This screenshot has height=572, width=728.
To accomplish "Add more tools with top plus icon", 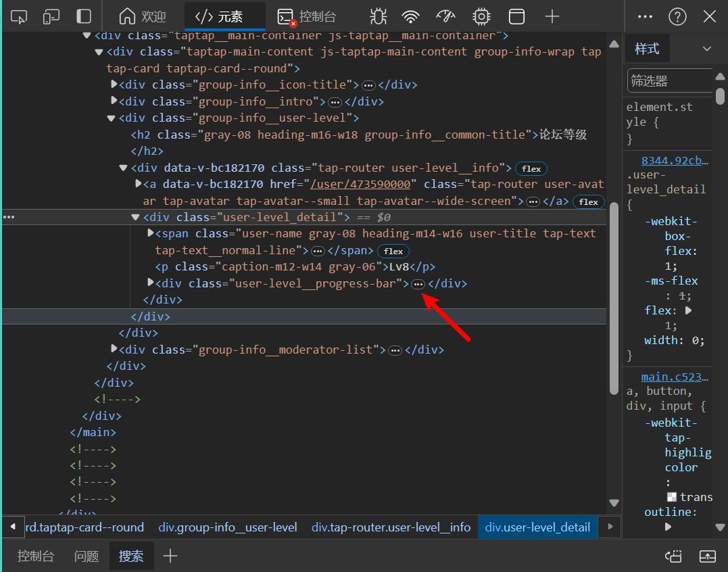I will point(552,17).
